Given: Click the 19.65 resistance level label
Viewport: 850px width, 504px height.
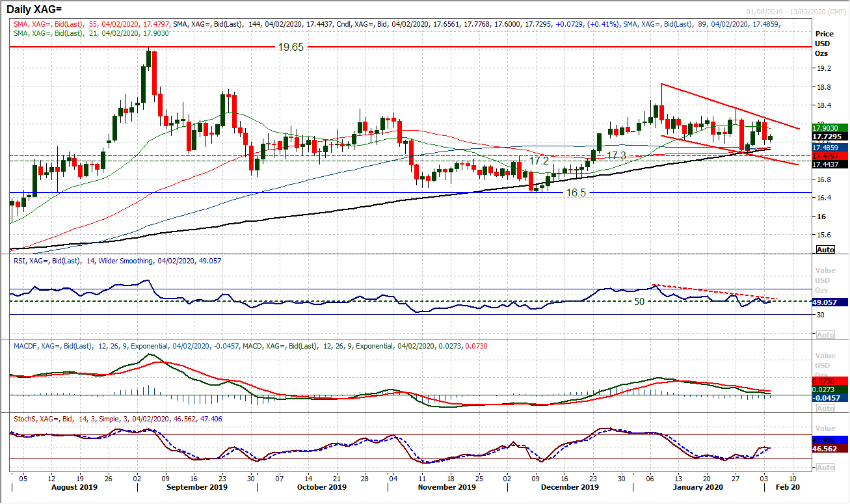Looking at the screenshot, I should [x=291, y=47].
